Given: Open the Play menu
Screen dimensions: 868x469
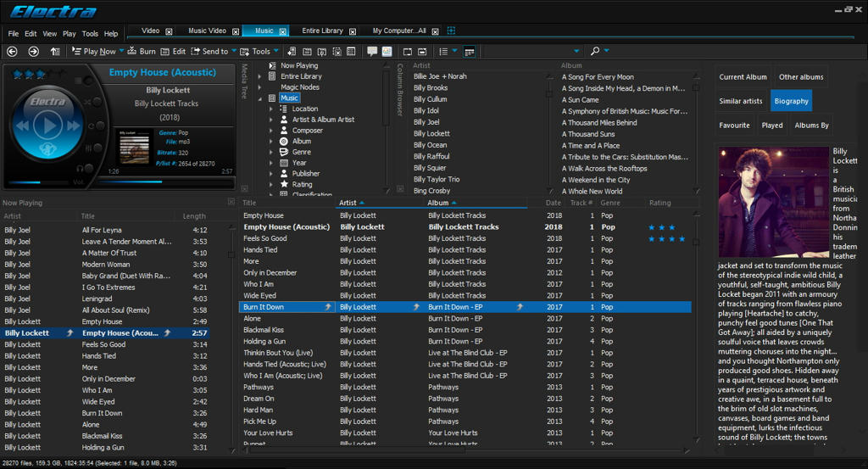Looking at the screenshot, I should (70, 34).
